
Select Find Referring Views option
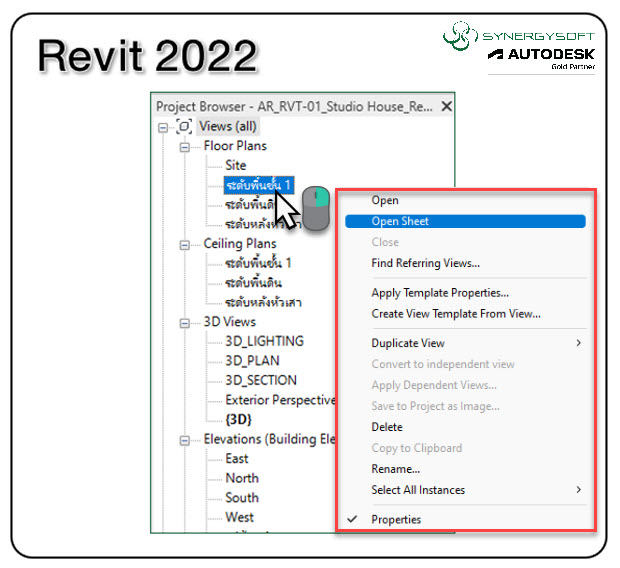(x=425, y=263)
